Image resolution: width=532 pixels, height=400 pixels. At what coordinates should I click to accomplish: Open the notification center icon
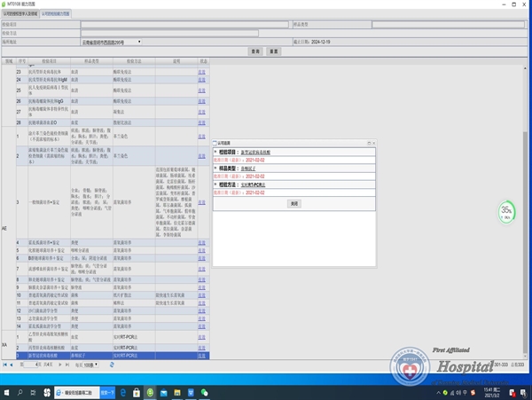click(524, 393)
